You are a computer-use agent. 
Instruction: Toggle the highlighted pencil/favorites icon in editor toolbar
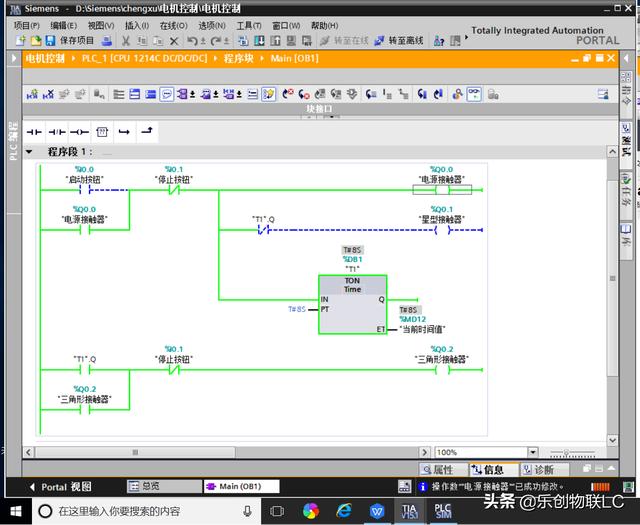(x=268, y=95)
